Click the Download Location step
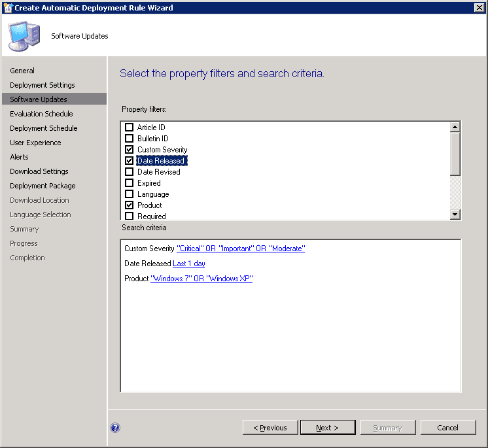Screen dimensions: 488x448 (39, 200)
